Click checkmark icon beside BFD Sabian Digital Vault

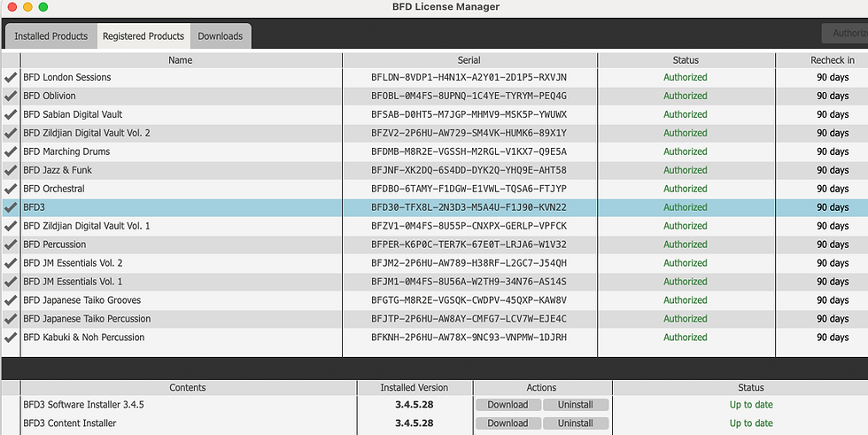pyautogui.click(x=10, y=114)
